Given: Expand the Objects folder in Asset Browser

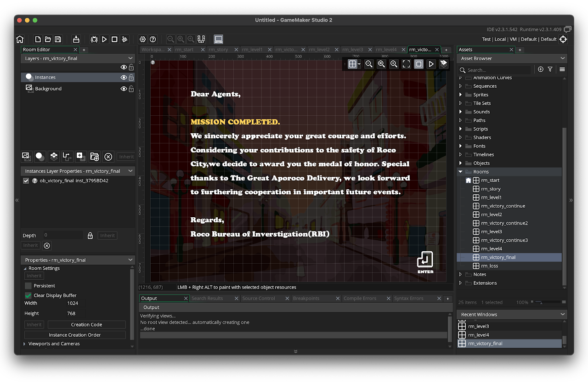Looking at the screenshot, I should click(x=461, y=163).
